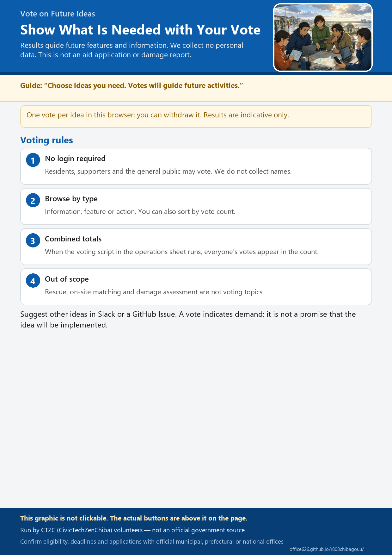Click the office626.github.io footer URL
This screenshot has height=555, width=392.
pyautogui.click(x=327, y=549)
